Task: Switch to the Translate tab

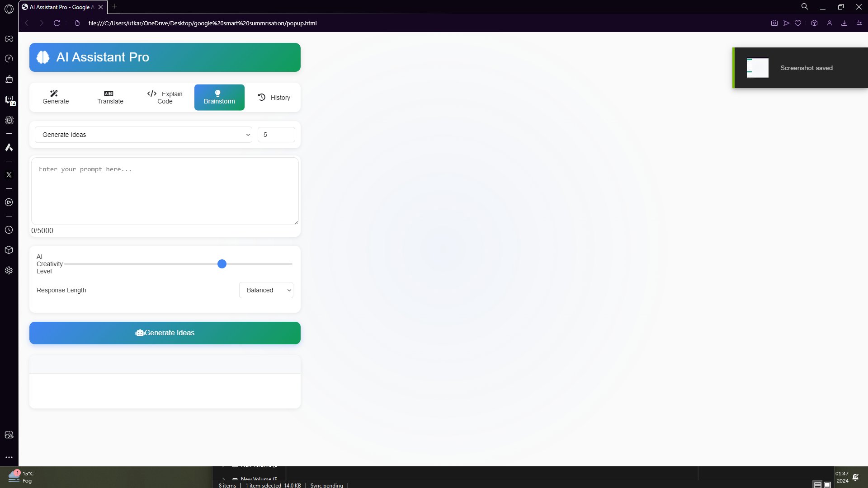Action: [110, 97]
